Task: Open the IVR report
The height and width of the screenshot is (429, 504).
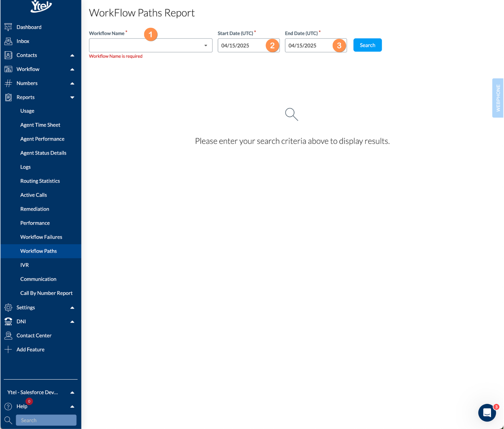Action: point(24,265)
